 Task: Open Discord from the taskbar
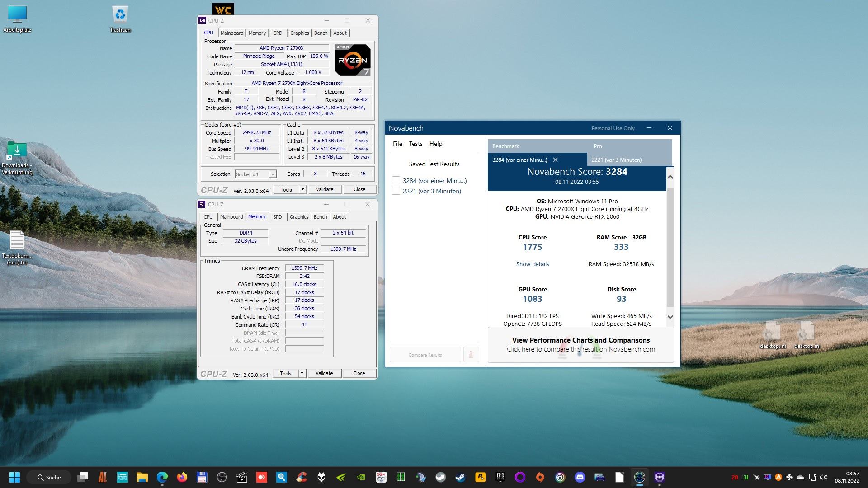[x=580, y=477]
